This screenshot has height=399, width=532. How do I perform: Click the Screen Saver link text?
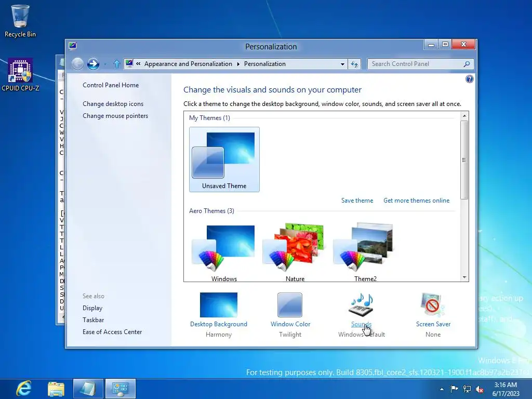pyautogui.click(x=433, y=324)
